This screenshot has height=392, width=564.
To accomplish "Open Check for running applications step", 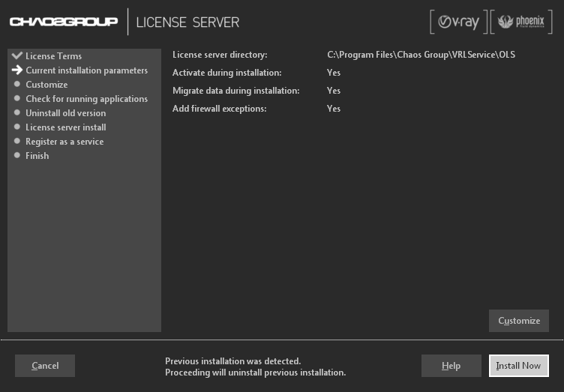I will tap(86, 99).
